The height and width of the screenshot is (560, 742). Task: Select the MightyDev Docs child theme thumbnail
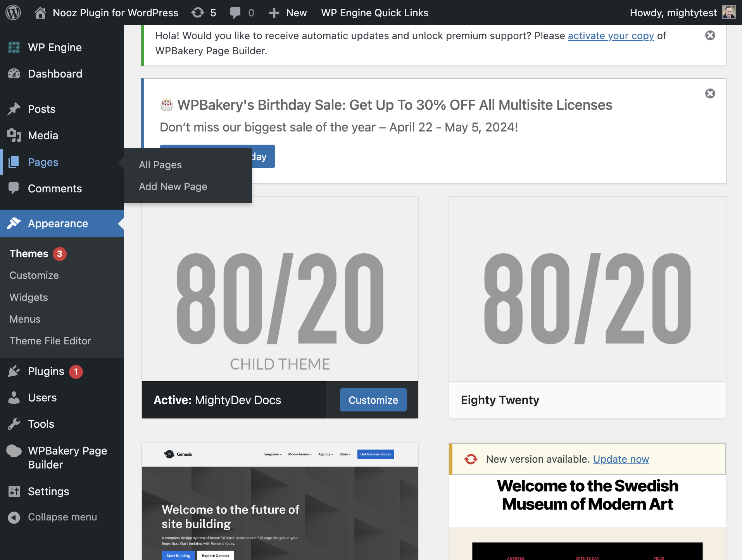[280, 289]
